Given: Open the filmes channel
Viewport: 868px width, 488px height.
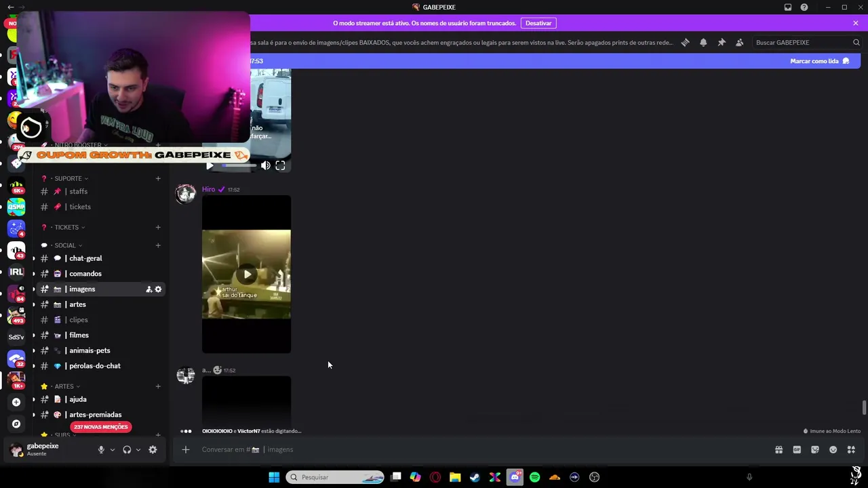Looking at the screenshot, I should pyautogui.click(x=100, y=335).
